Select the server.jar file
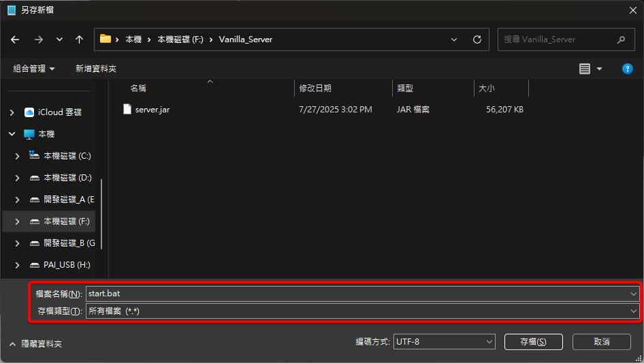 (x=152, y=109)
